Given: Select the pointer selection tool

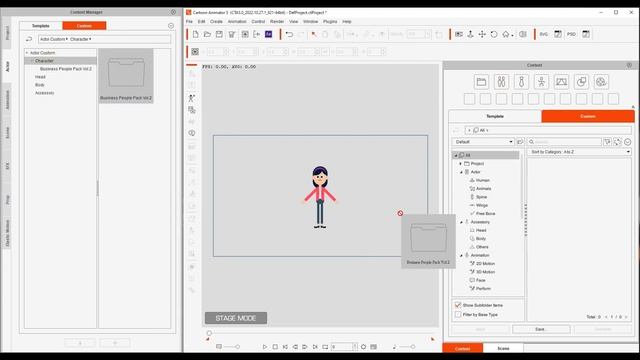Looking at the screenshot, I should pyautogui.click(x=313, y=34).
